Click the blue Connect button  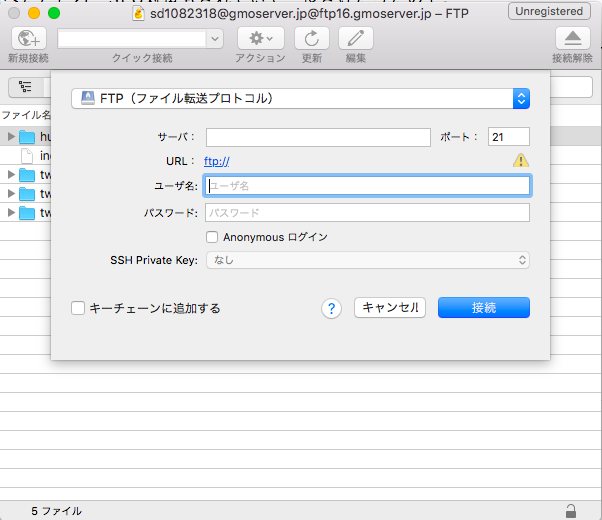pos(484,308)
